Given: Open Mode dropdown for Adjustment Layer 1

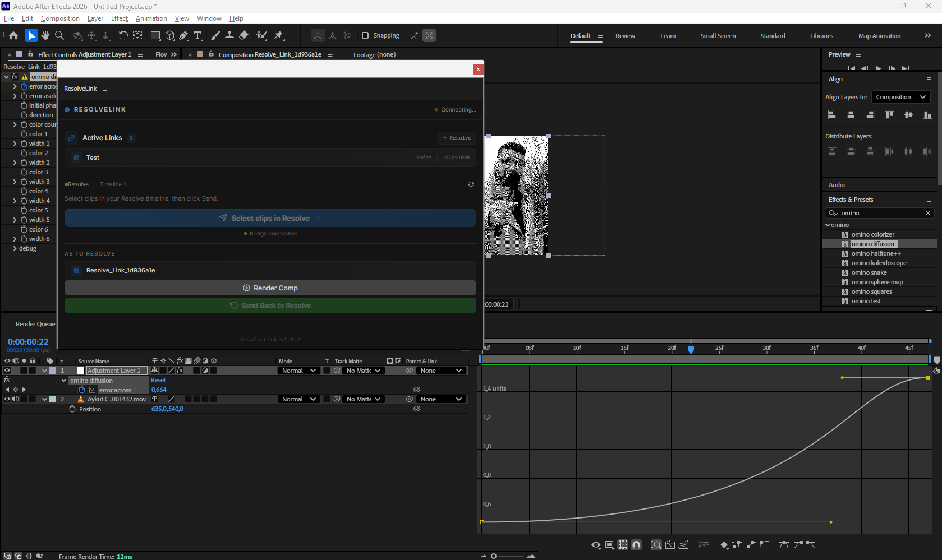Looking at the screenshot, I should coord(298,371).
